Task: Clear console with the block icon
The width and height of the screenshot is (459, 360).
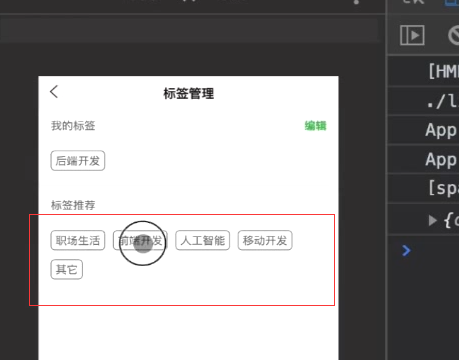Action: pos(454,35)
